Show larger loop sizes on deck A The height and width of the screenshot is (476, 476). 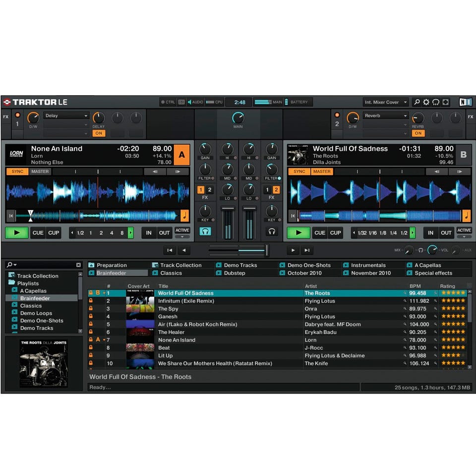point(130,233)
